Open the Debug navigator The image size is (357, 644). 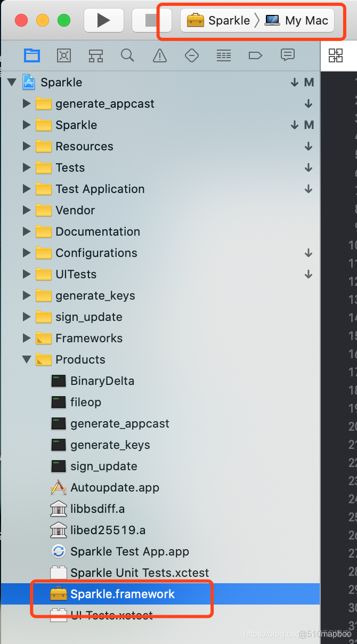pyautogui.click(x=224, y=55)
